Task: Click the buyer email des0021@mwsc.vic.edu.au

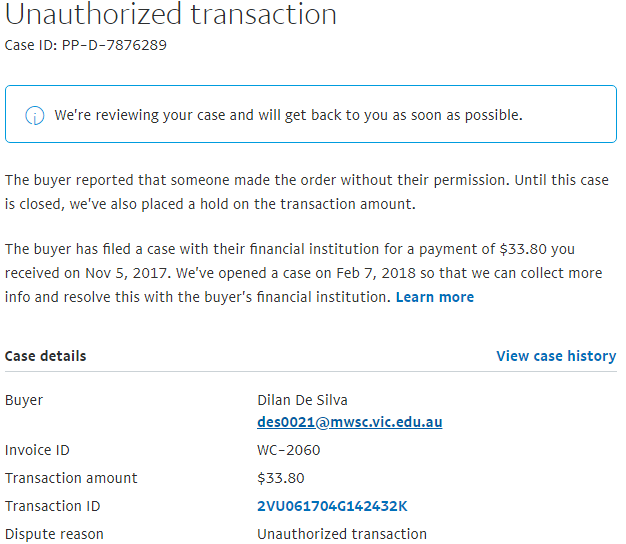Action: click(x=350, y=422)
